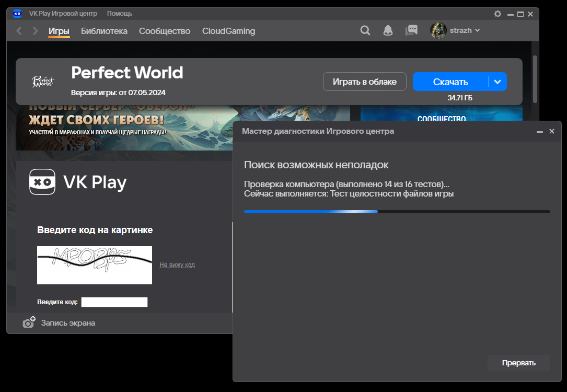Click the VK Play logo icon in title bar
Screen dimensions: 567x392
coord(17,14)
